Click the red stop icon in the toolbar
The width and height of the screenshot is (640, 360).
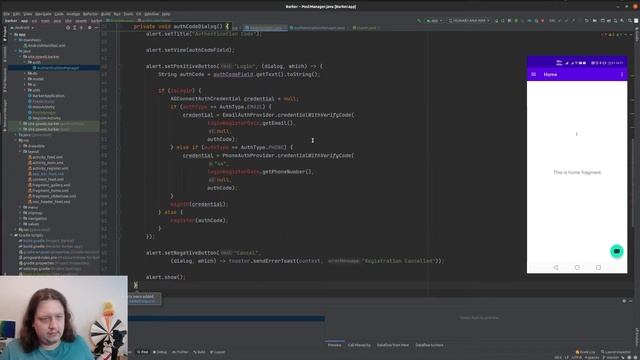[x=542, y=20]
